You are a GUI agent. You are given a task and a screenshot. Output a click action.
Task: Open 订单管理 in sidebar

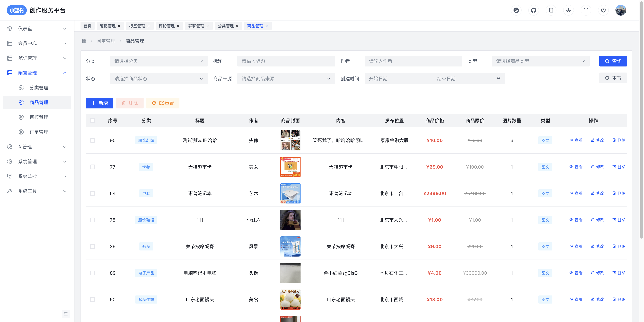pyautogui.click(x=39, y=132)
